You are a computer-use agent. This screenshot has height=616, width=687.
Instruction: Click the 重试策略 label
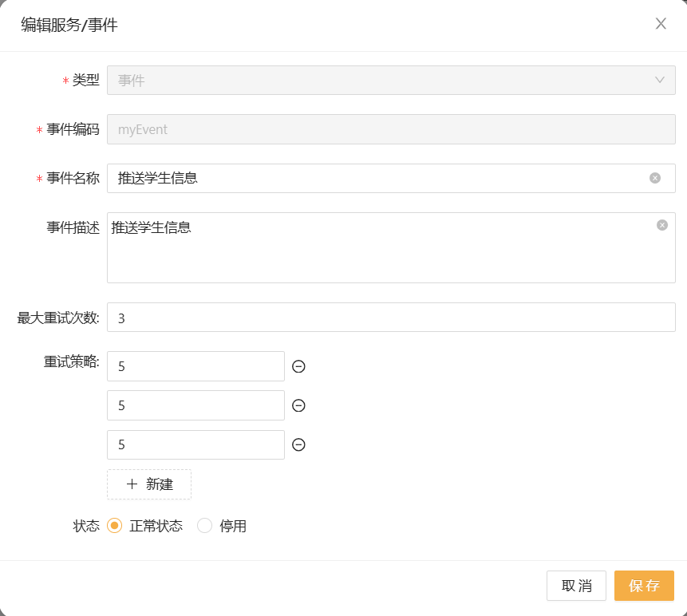click(x=72, y=361)
